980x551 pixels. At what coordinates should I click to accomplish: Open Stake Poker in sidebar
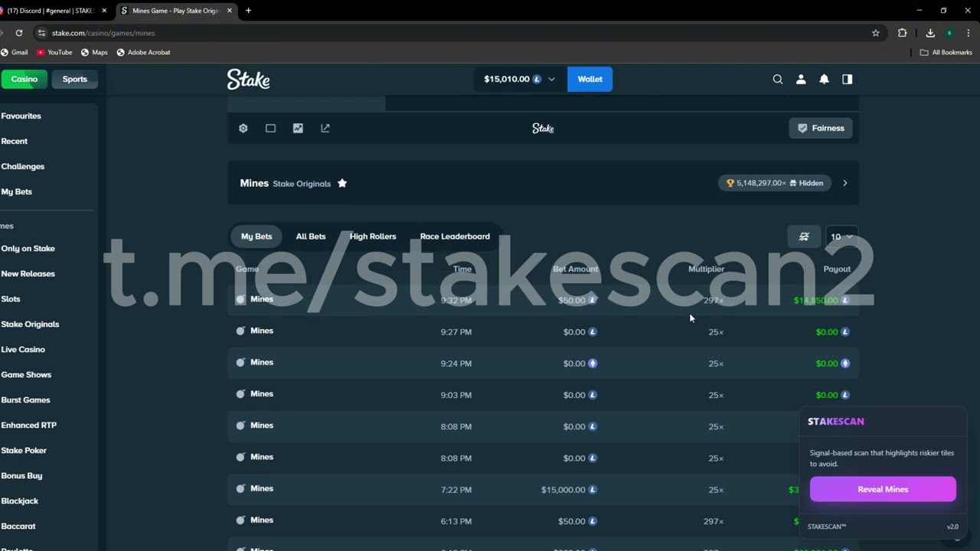[24, 451]
